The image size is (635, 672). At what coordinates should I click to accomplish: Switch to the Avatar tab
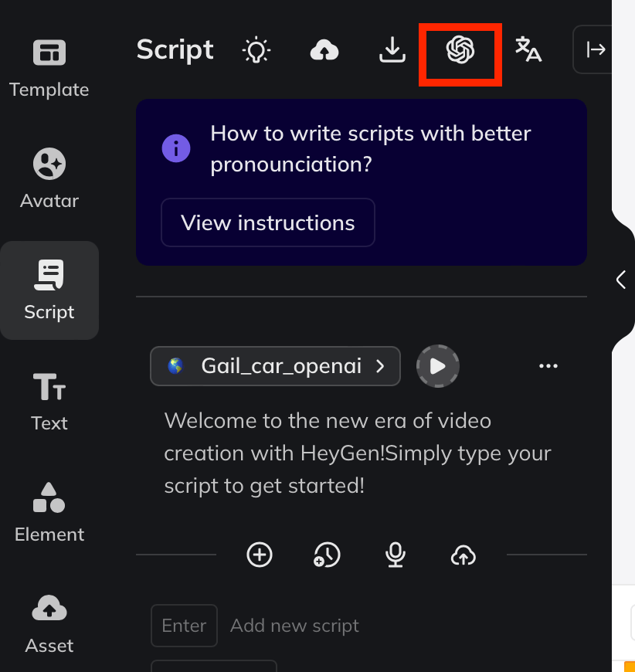pos(49,179)
